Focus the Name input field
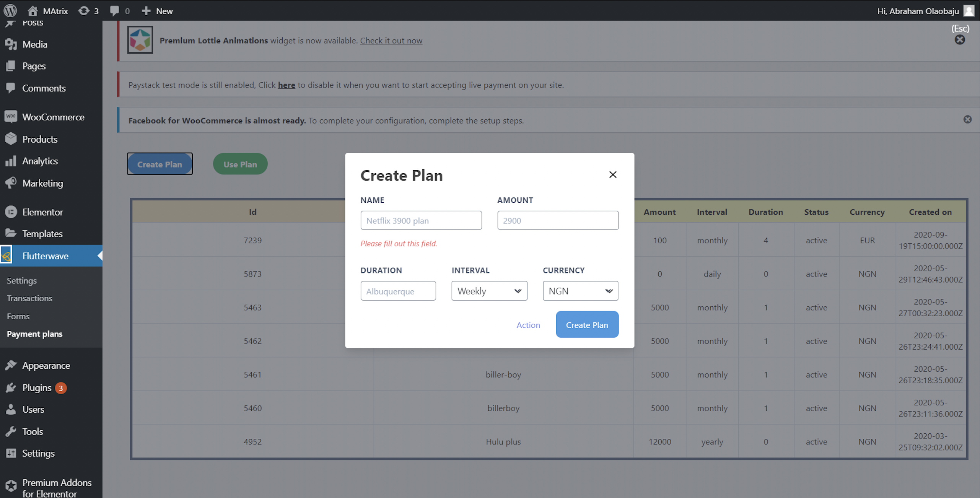 421,220
